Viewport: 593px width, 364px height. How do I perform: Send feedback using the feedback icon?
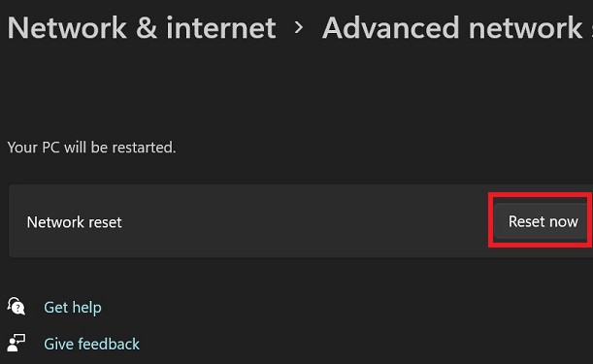click(x=16, y=343)
